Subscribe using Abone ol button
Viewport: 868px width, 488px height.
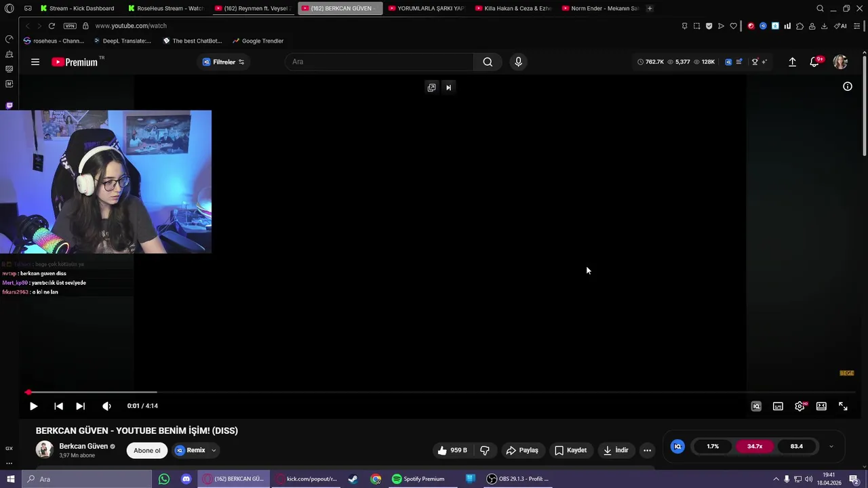coord(147,450)
